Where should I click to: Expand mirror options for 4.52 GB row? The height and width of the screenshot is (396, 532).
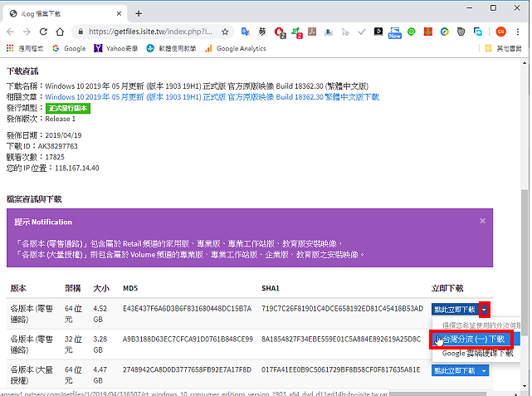[x=484, y=310]
